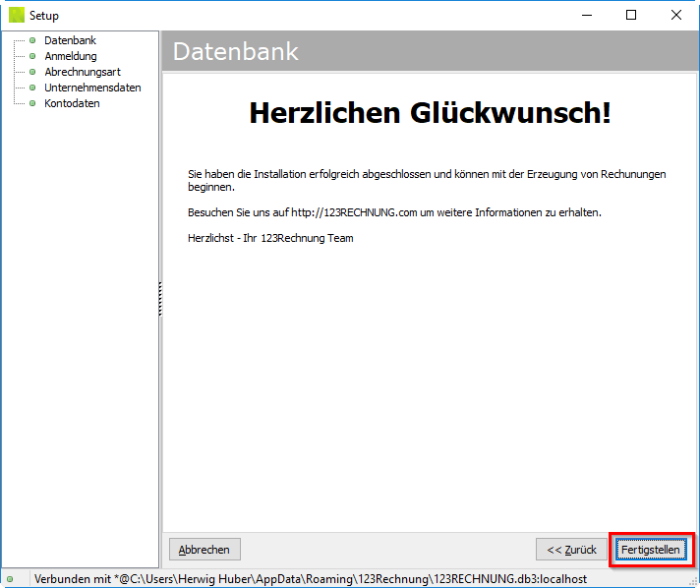
Task: Open the Abrechnungsart step
Action: point(83,72)
